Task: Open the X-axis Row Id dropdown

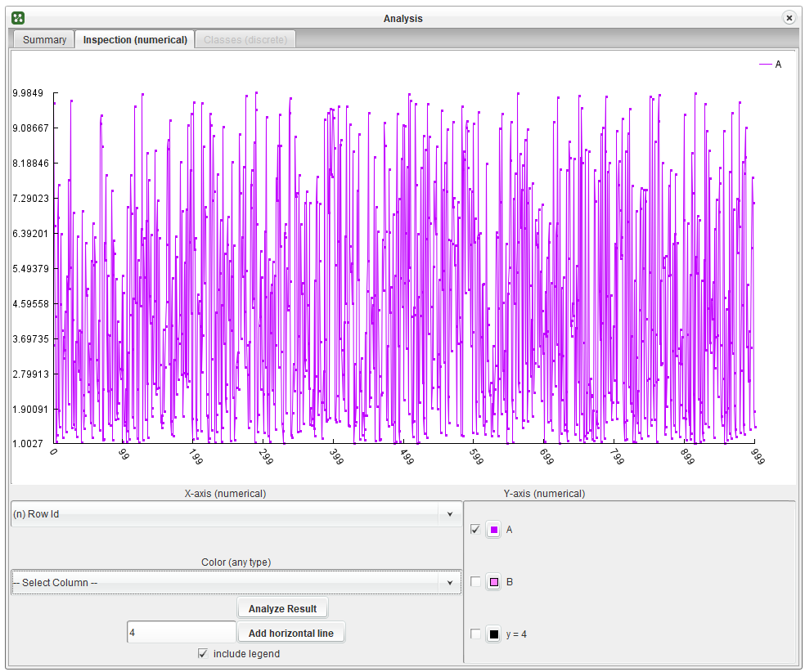Action: pyautogui.click(x=236, y=514)
